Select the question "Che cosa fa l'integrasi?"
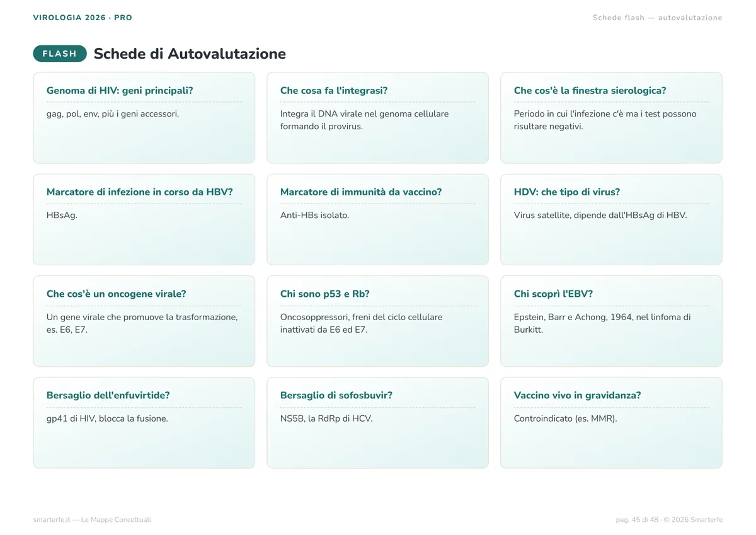This screenshot has height=535, width=756. point(334,90)
